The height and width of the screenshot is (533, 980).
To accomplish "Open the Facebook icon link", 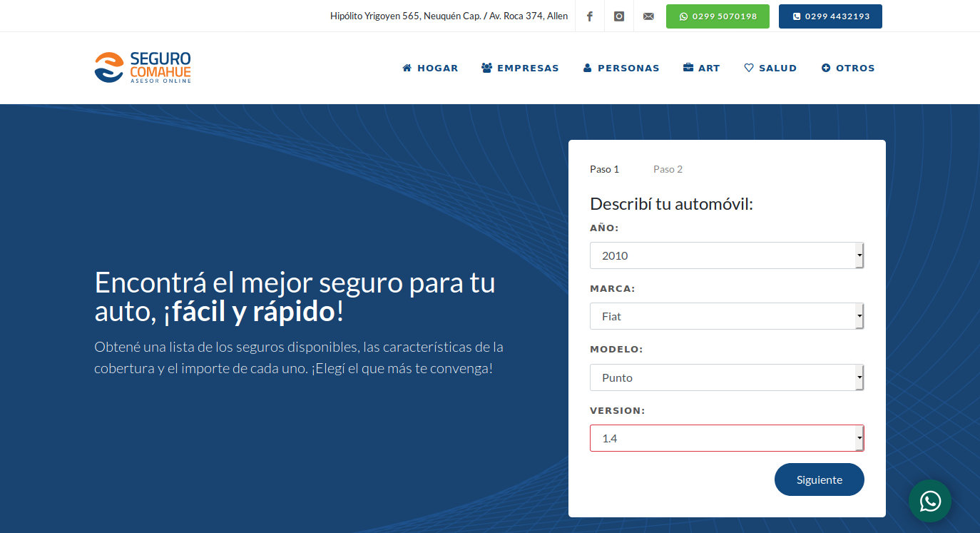I will coord(589,16).
